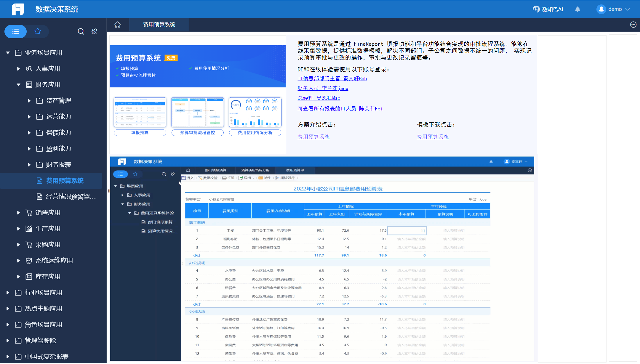Expand the 销售应用 tree node
The height and width of the screenshot is (364, 640).
18,213
